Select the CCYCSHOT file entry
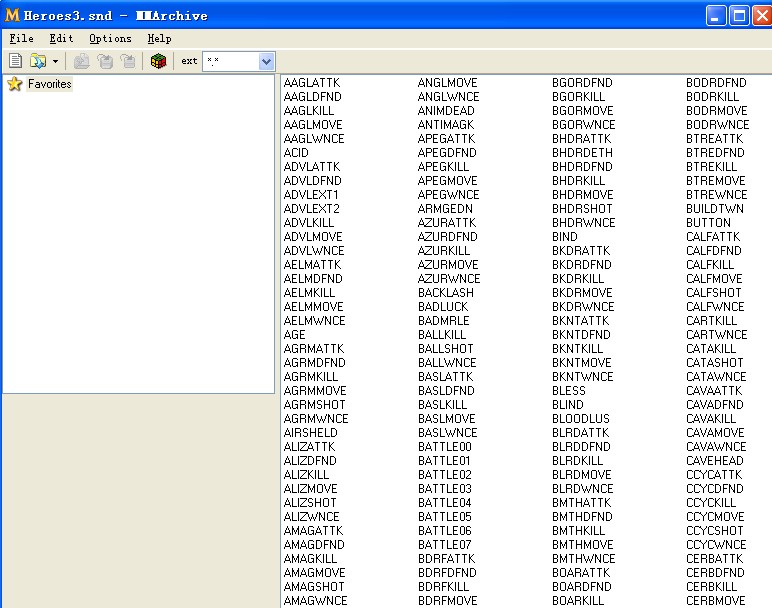The height and width of the screenshot is (608, 772). click(x=715, y=531)
